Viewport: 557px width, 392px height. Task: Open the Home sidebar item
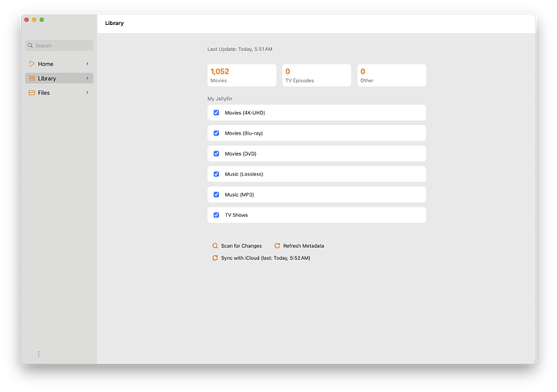point(59,64)
